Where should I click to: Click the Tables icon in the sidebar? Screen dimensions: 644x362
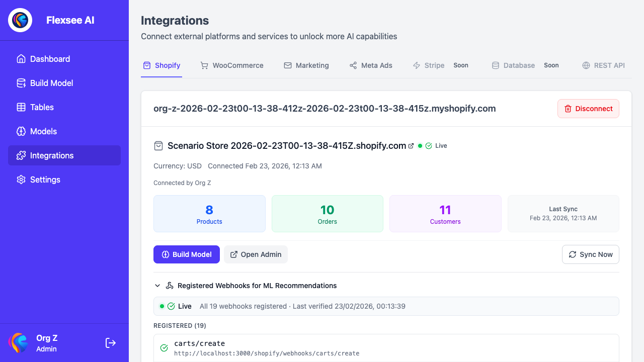click(x=21, y=107)
